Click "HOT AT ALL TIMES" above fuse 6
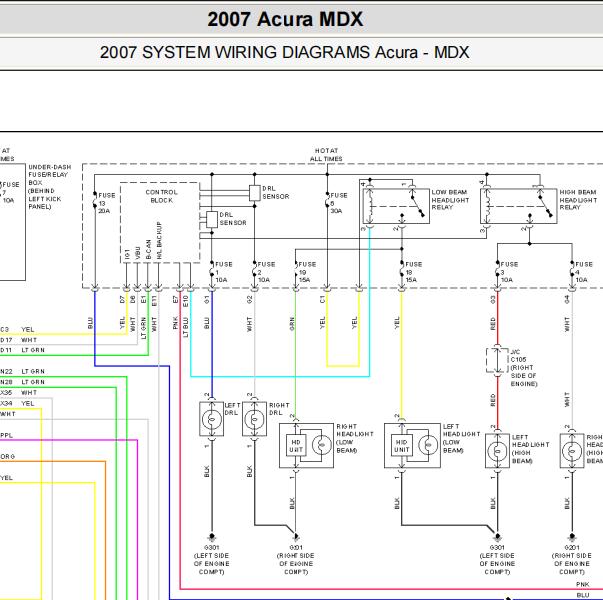The height and width of the screenshot is (600, 603). [326, 155]
